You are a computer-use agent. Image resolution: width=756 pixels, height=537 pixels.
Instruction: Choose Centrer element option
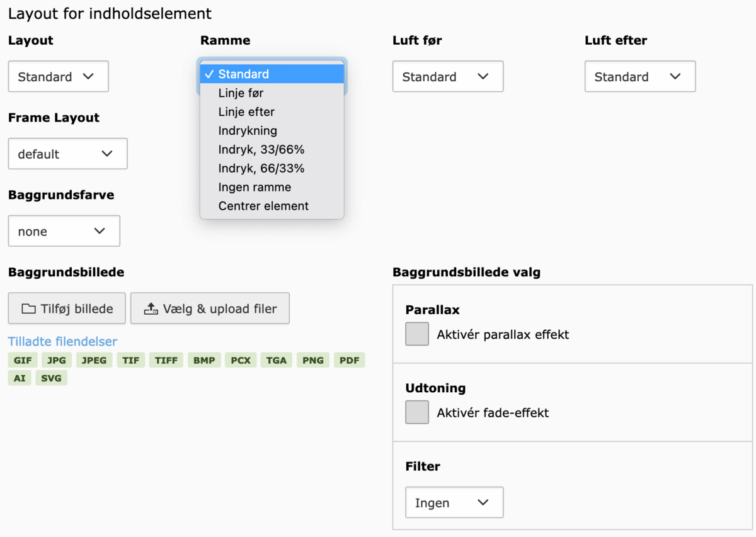click(263, 206)
